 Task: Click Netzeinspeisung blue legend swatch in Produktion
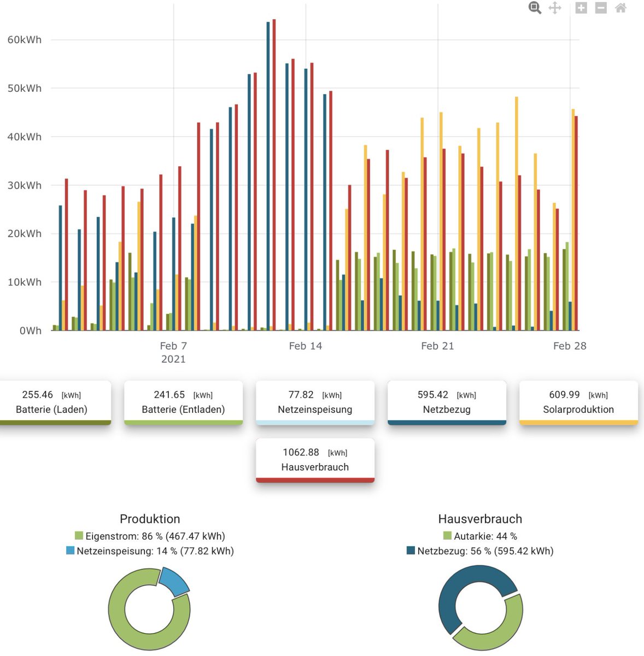[x=70, y=550]
